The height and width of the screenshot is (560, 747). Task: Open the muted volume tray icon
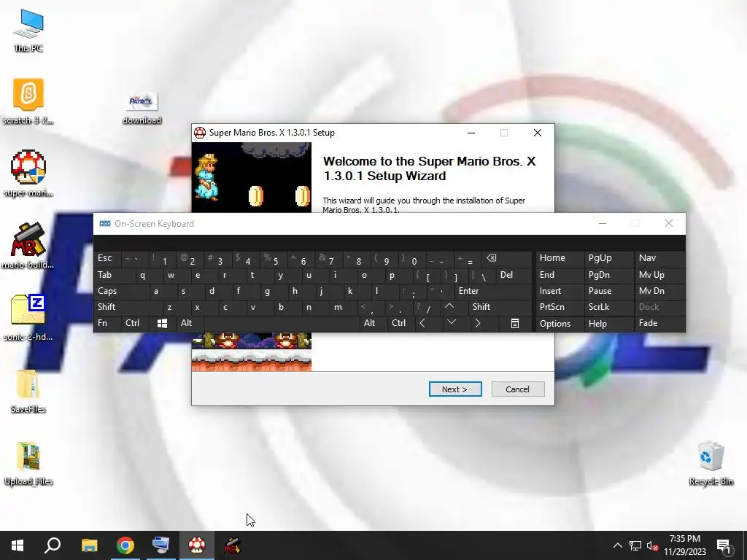[x=653, y=545]
